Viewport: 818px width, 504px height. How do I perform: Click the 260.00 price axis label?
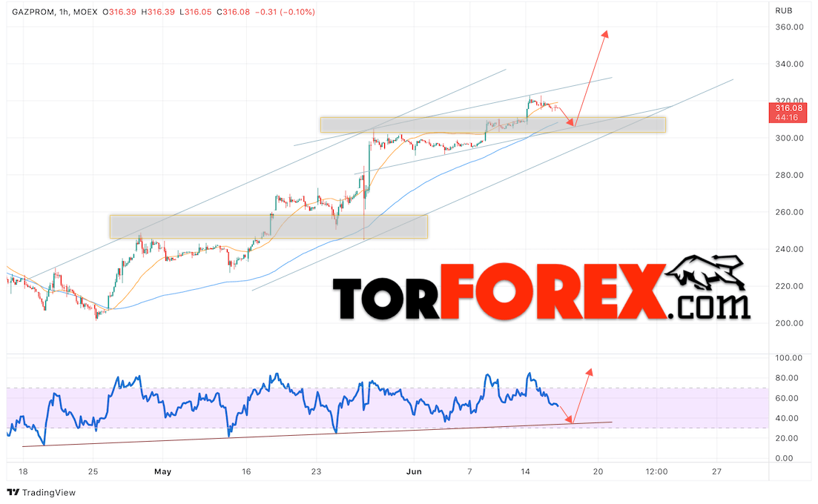(x=789, y=212)
